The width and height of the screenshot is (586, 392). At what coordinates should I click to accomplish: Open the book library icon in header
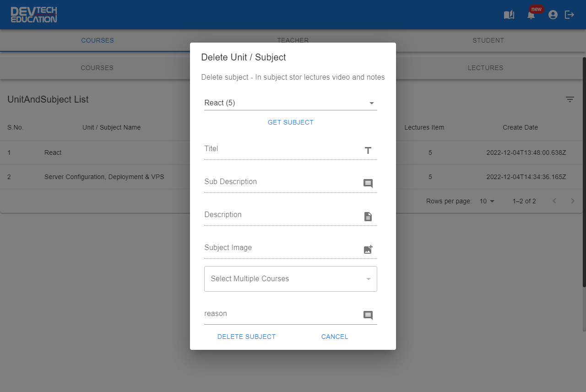tap(509, 15)
